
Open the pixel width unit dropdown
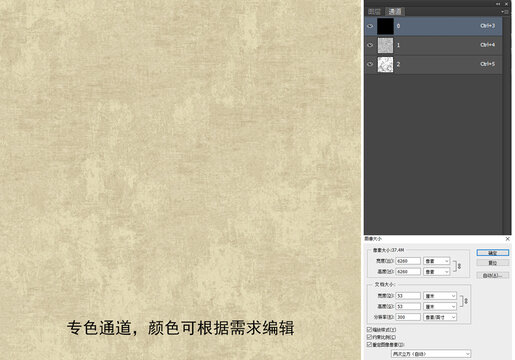(x=437, y=261)
